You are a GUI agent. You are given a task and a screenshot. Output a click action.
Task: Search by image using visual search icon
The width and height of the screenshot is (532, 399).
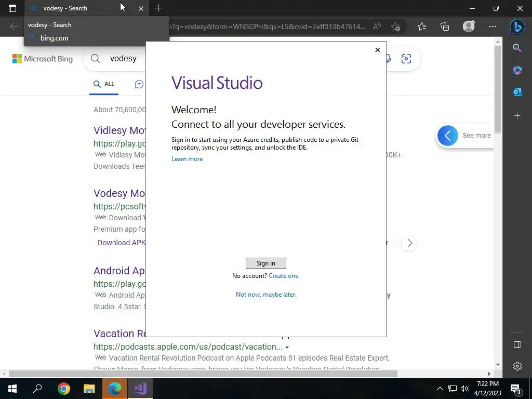(406, 59)
